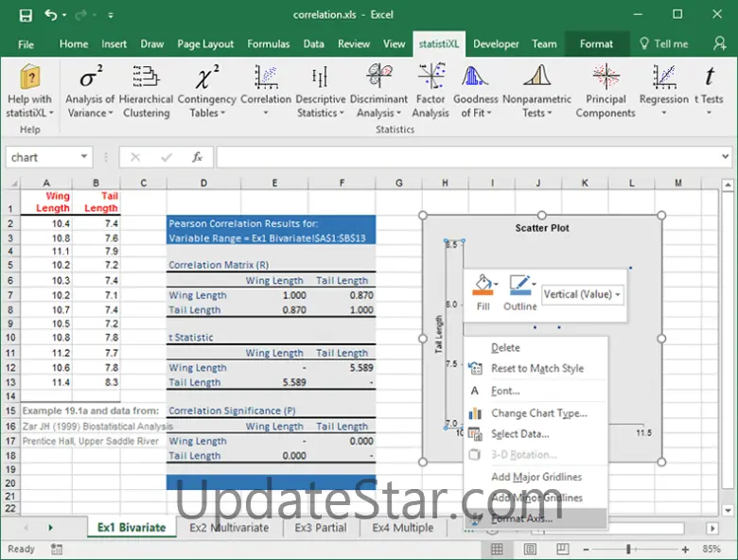Select cell with value 0.870 under Tail Length
Screen dimensions: 738x560
[343, 295]
